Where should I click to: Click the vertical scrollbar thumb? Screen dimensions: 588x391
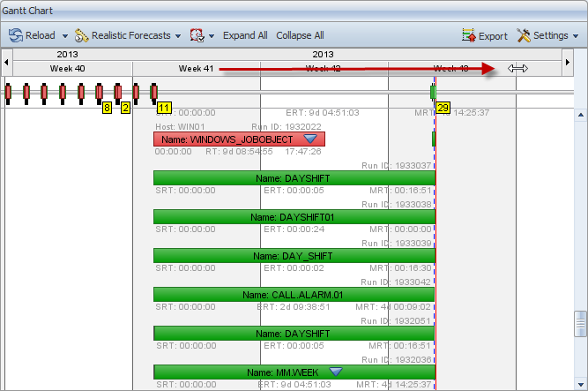pos(580,323)
